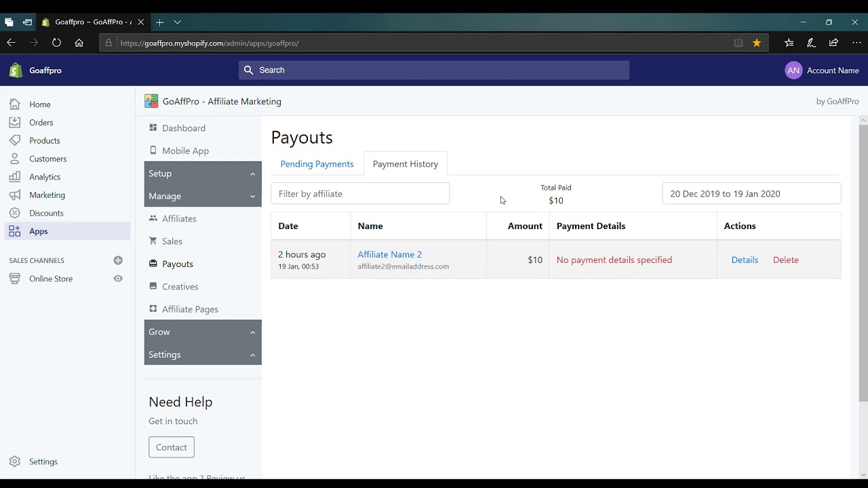This screenshot has height=488, width=868.
Task: Open the Customers person icon
Action: (x=15, y=159)
